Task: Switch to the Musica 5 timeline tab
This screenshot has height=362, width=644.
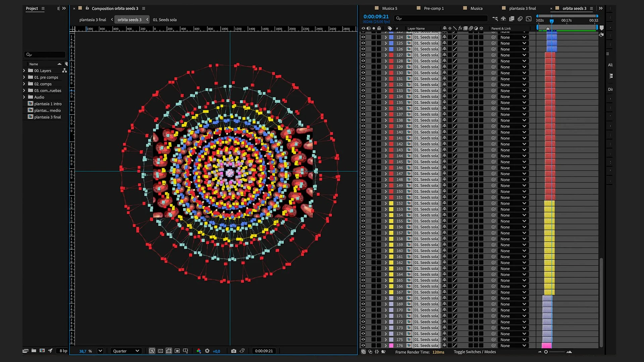Action: click(389, 8)
